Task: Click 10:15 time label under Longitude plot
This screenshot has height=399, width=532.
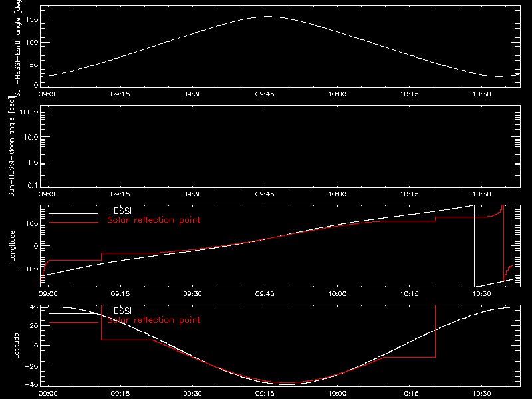Action: tap(409, 293)
